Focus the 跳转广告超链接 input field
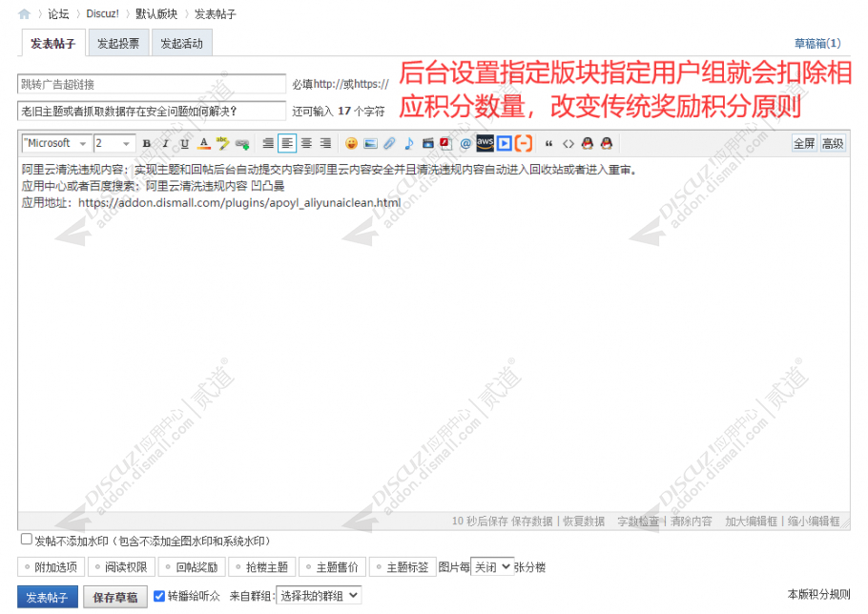This screenshot has width=868, height=614. (x=152, y=84)
